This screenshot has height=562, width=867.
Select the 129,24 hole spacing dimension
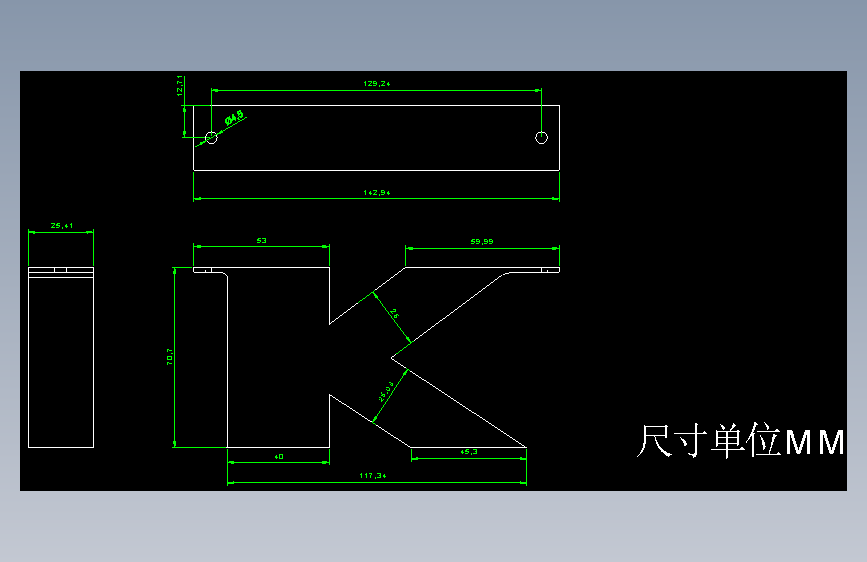[x=377, y=84]
